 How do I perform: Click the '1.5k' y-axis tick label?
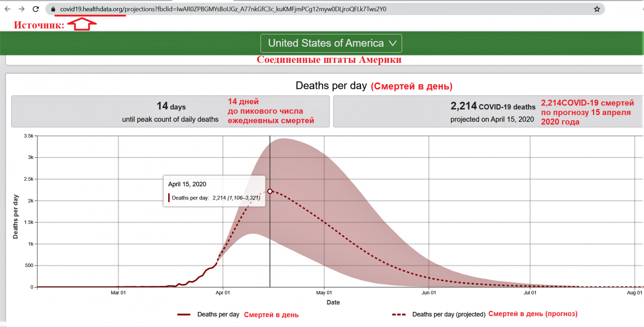coord(29,222)
